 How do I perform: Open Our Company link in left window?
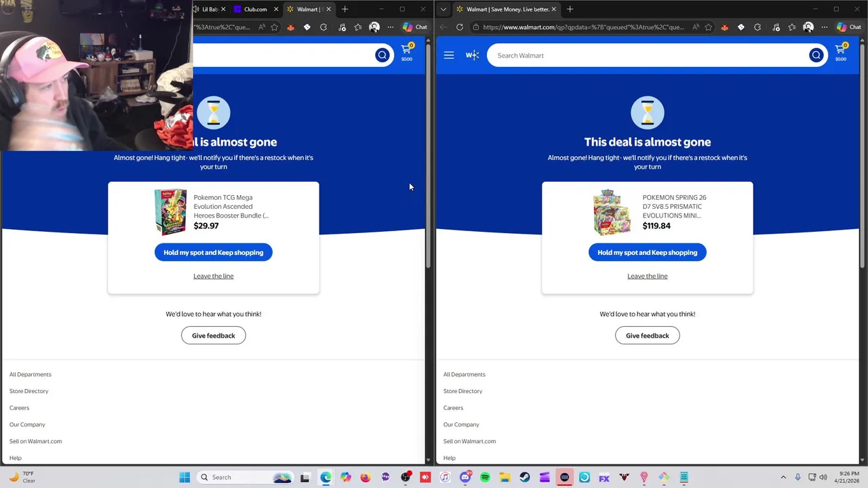[x=27, y=424]
